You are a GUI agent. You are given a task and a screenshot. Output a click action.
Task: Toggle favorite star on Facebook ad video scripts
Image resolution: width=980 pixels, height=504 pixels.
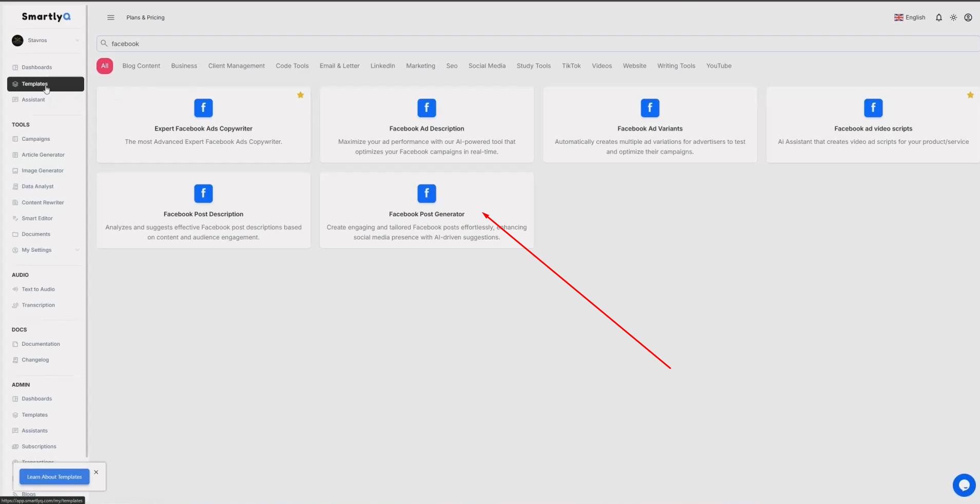click(970, 95)
